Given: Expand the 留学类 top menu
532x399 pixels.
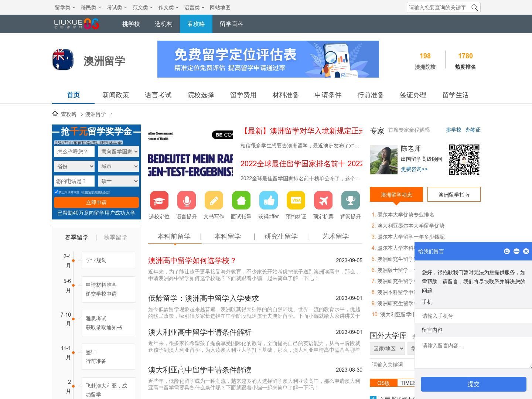Looking at the screenshot, I should point(65,7).
